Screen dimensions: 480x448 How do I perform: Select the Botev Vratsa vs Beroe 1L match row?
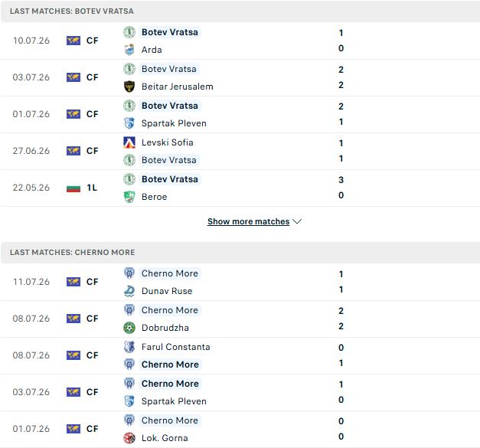click(x=240, y=188)
